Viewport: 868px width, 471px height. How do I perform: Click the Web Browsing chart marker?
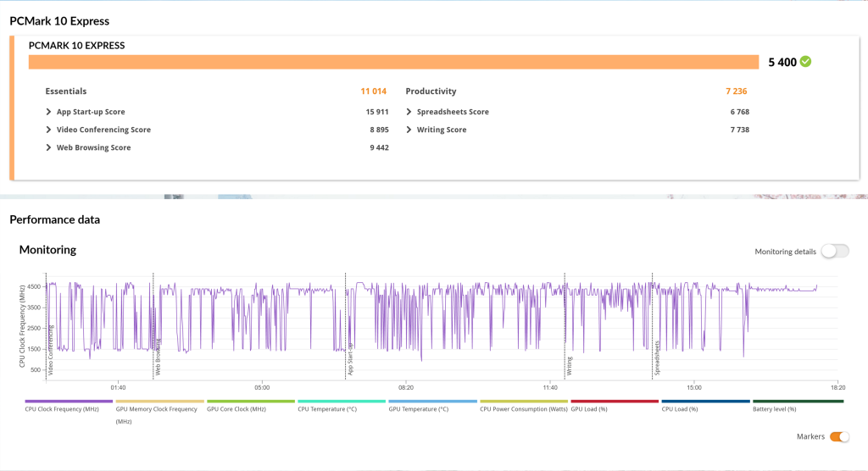click(x=158, y=357)
